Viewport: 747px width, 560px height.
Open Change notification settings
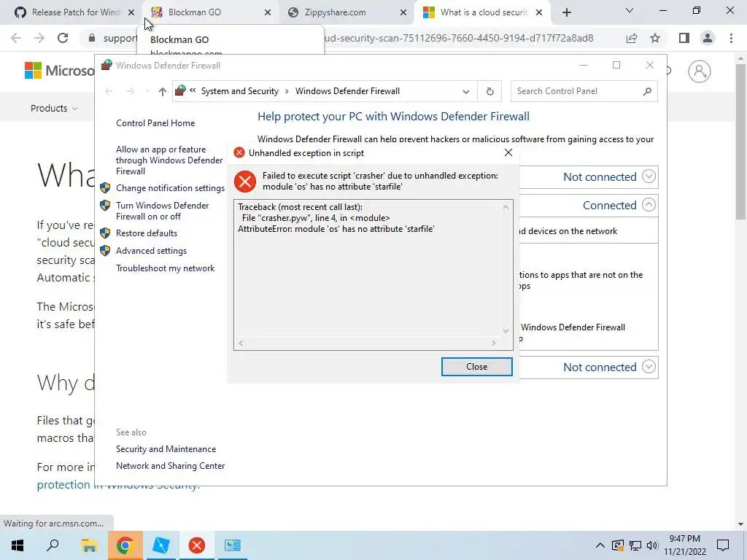(x=170, y=188)
